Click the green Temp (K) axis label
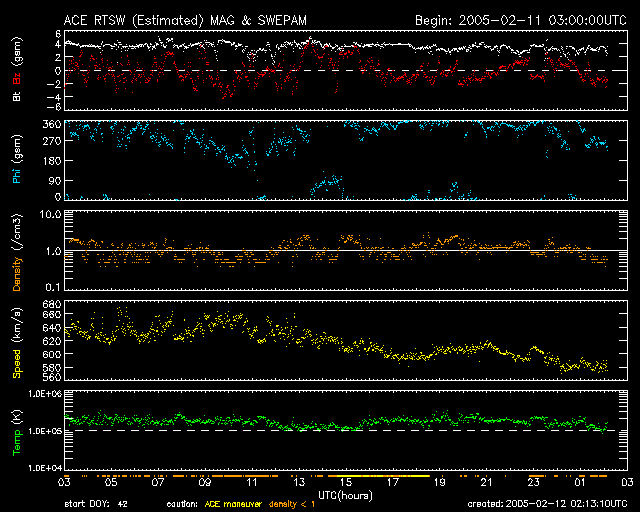Screen dimensions: 640x512 pos(17,430)
